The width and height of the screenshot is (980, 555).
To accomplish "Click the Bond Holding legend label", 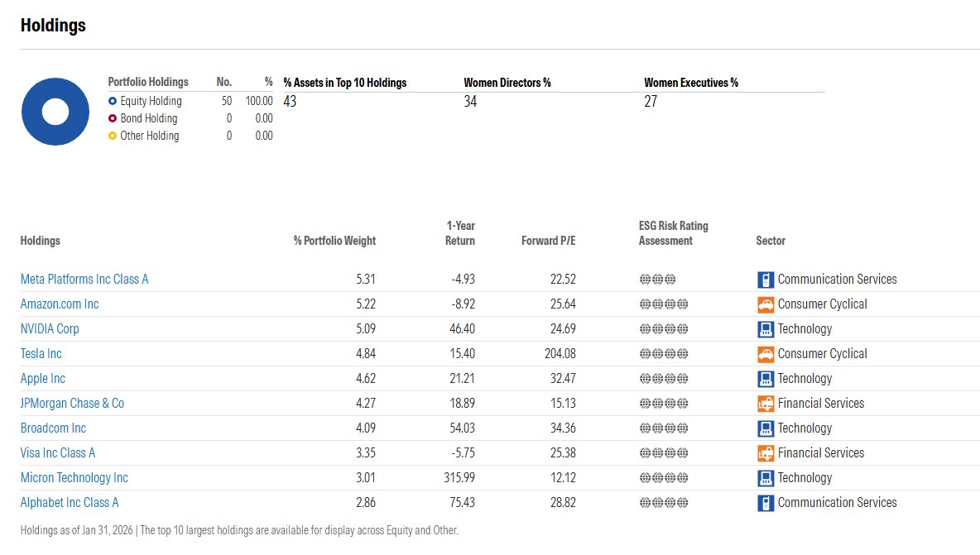I will click(149, 118).
